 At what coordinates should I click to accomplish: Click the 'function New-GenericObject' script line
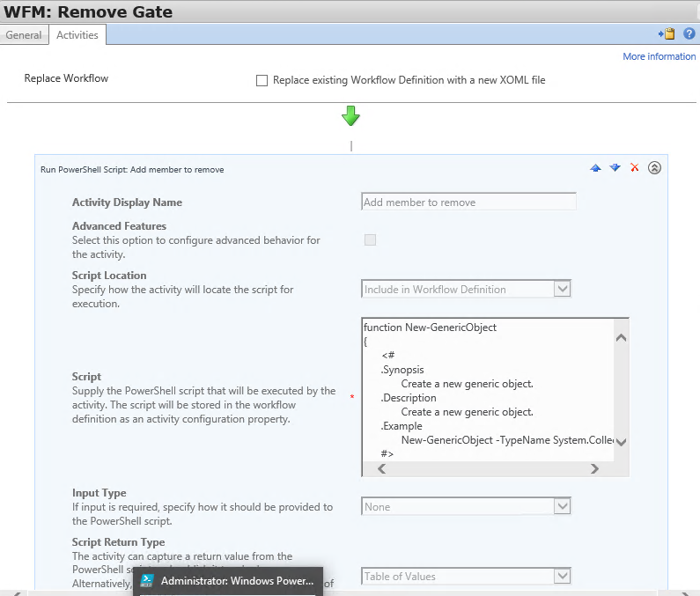click(x=430, y=327)
